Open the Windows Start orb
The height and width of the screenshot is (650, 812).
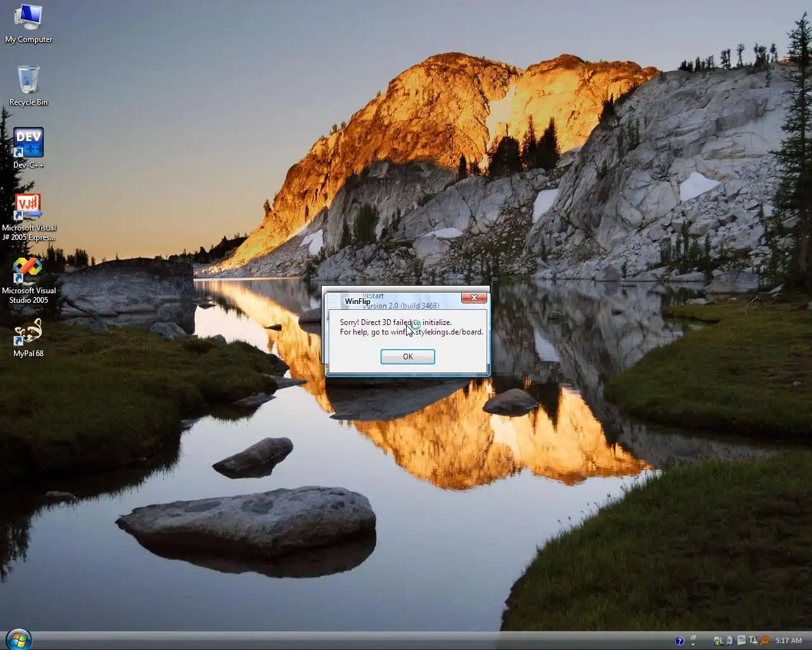pyautogui.click(x=18, y=639)
